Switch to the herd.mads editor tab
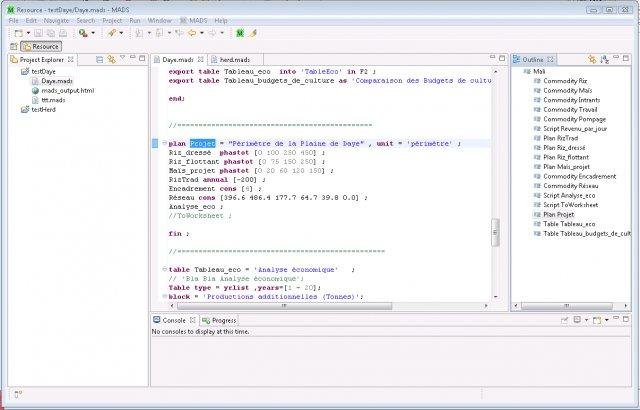 (235, 60)
